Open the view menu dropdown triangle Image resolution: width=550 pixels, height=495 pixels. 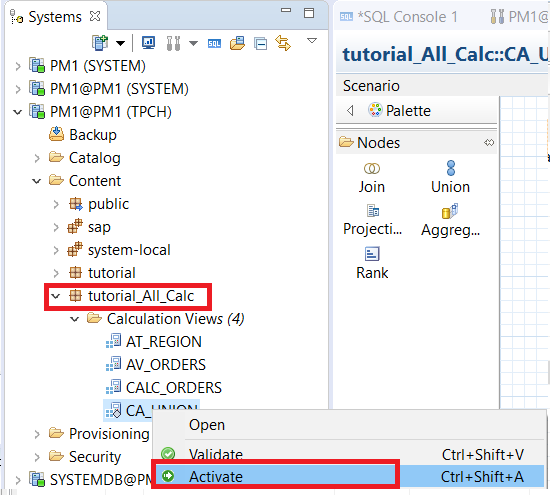point(312,41)
